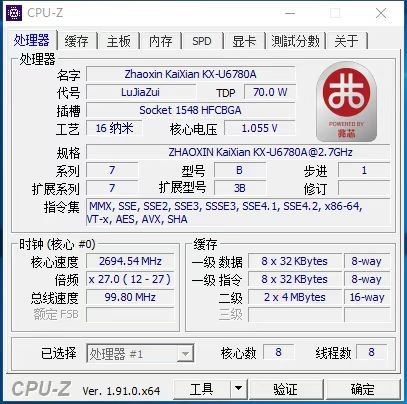Screen dimensions: 407x404
Task: Click the 核心数 value 8
Action: 278,352
